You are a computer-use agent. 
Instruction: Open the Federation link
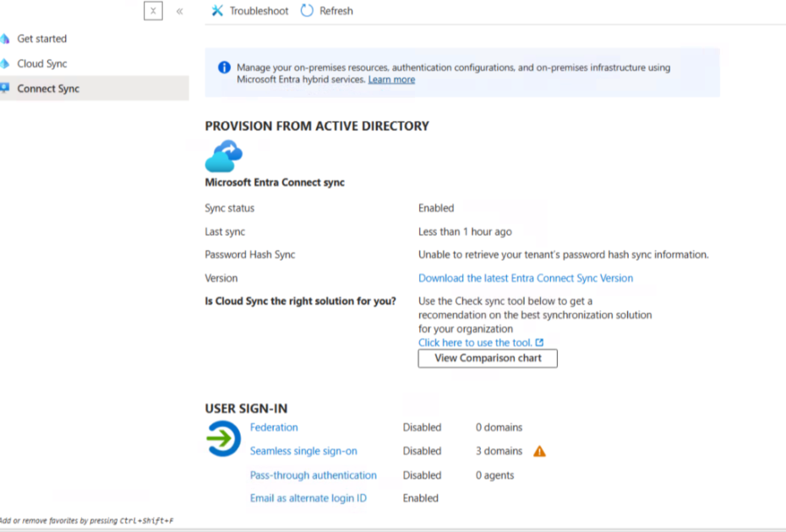(x=274, y=427)
